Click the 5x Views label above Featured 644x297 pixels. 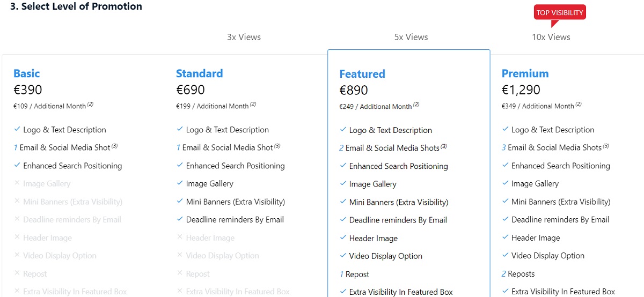point(411,37)
